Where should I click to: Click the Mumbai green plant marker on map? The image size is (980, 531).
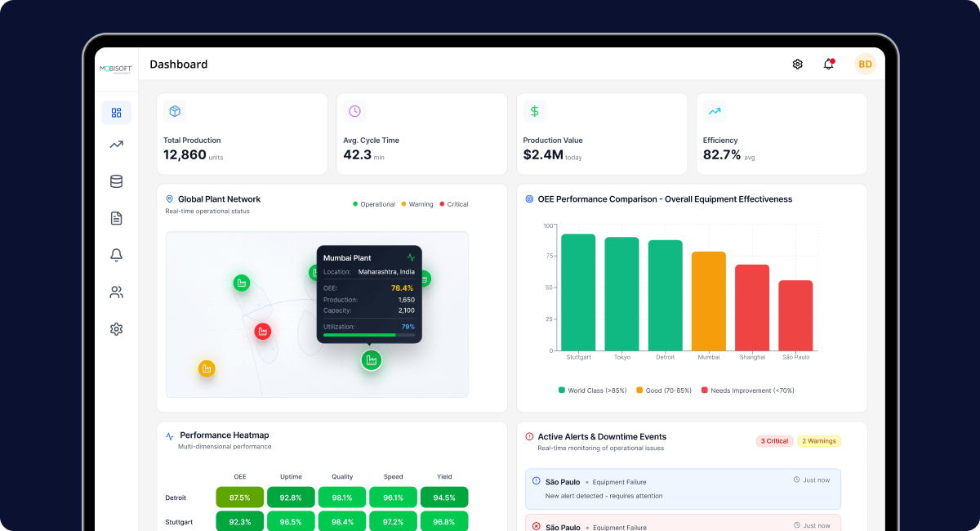[x=372, y=359]
